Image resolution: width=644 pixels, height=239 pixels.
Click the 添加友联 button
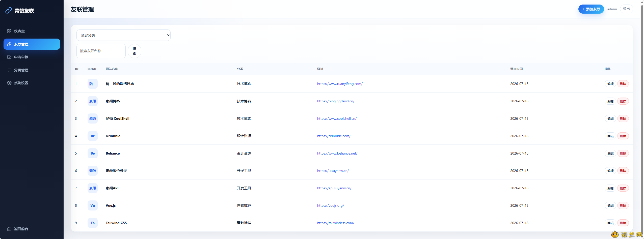(591, 9)
